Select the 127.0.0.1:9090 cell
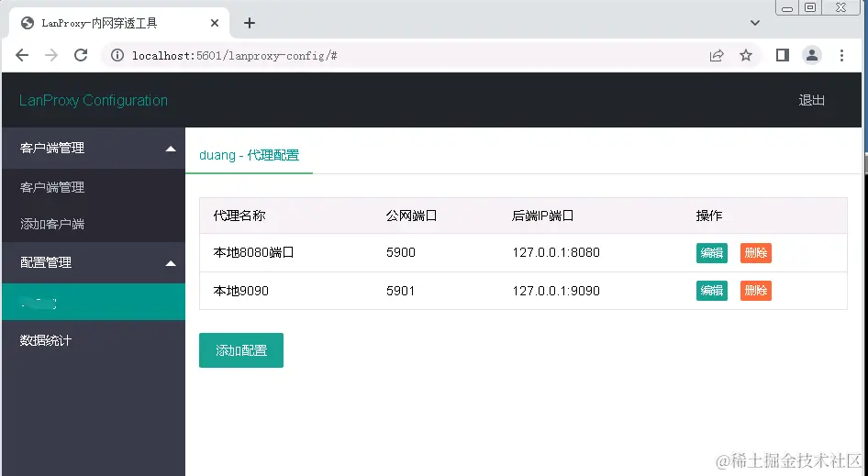Viewport: 868px width, 476px height. (556, 291)
